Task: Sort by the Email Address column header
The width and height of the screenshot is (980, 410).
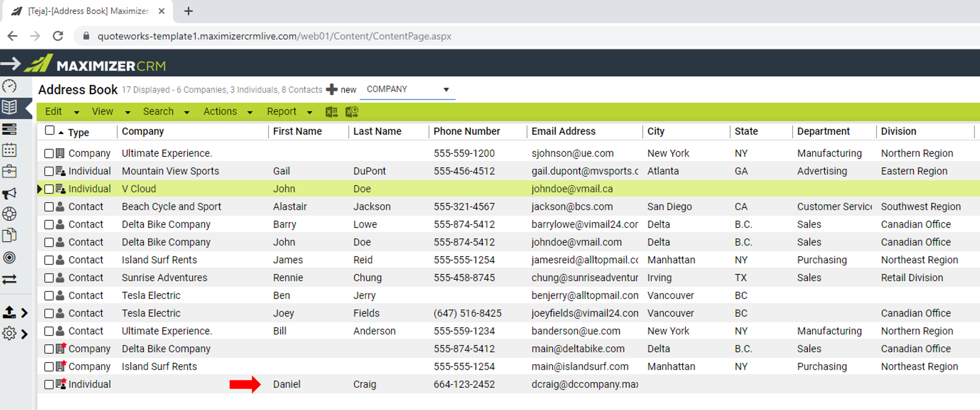Action: pos(563,131)
